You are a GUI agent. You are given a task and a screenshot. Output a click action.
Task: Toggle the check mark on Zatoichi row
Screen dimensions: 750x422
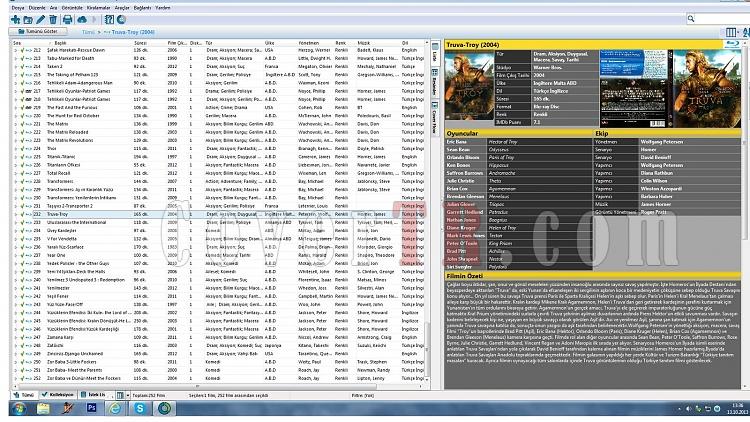coord(22,345)
